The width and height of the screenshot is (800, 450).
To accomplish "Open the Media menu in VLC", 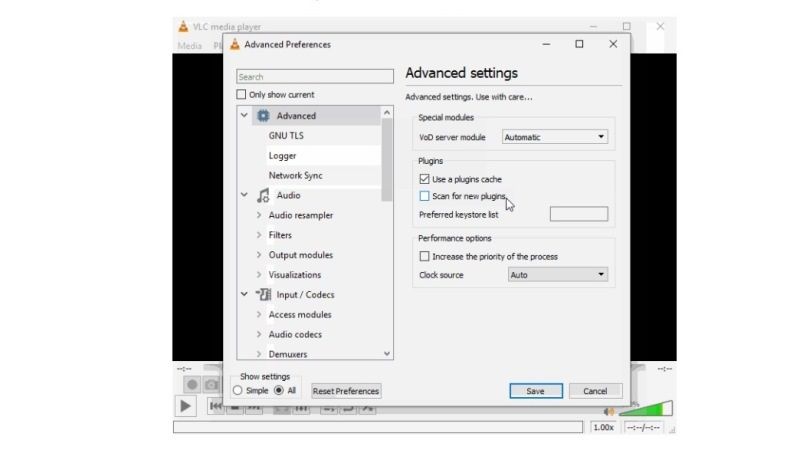I will (x=190, y=45).
